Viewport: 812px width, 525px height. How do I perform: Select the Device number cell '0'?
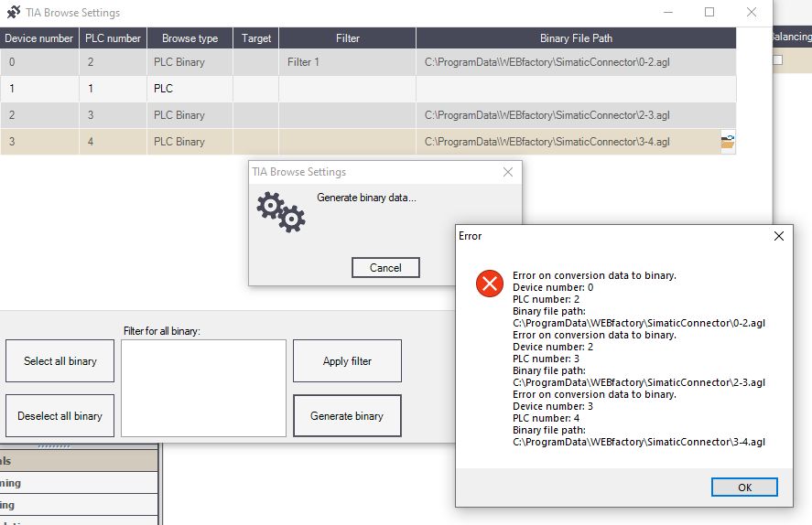click(x=39, y=62)
